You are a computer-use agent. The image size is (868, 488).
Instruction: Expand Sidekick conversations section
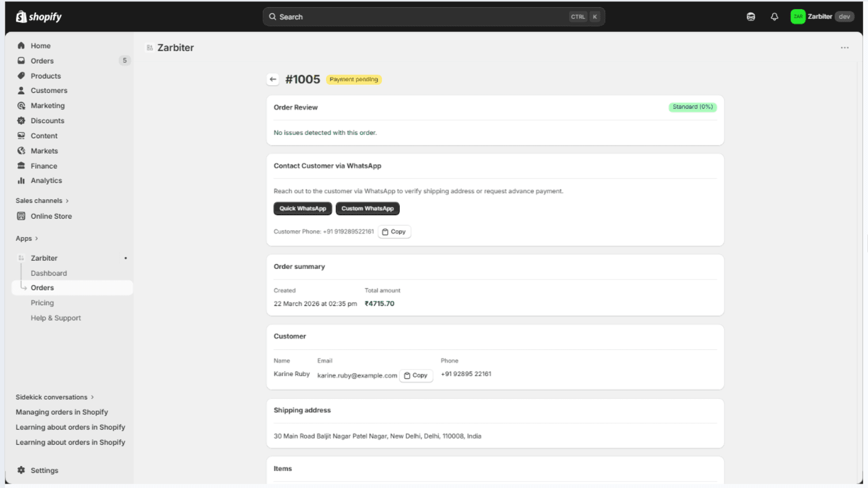55,397
